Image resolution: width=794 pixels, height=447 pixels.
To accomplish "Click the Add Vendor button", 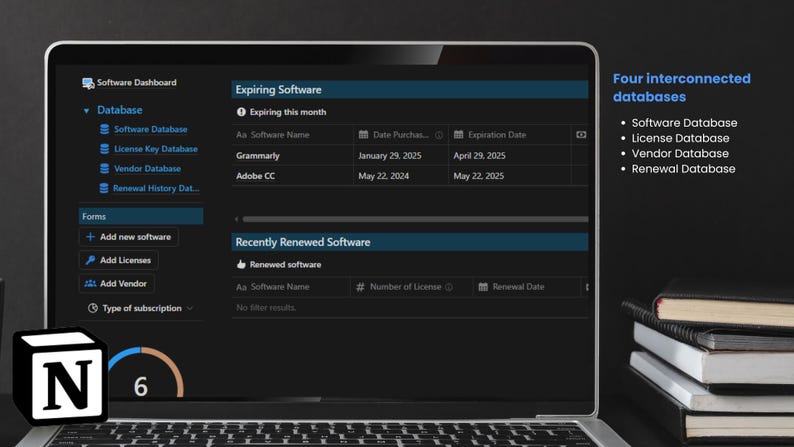I will point(117,283).
